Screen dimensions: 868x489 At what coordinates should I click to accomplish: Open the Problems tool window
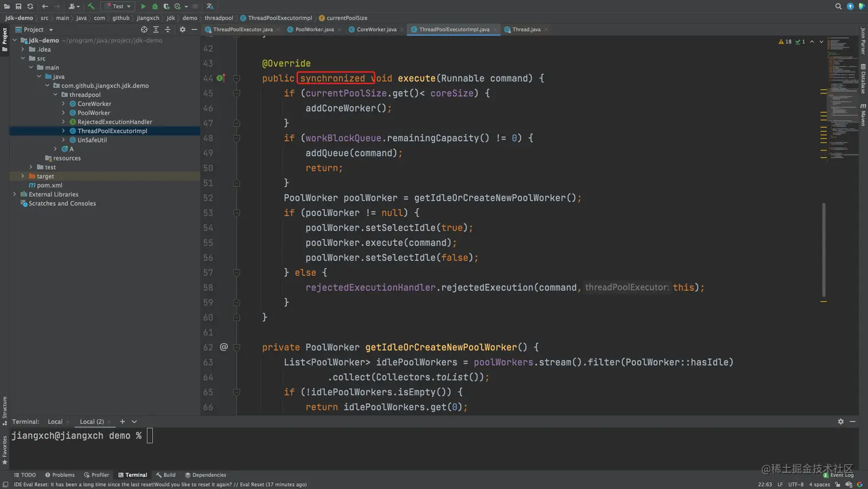tap(60, 475)
